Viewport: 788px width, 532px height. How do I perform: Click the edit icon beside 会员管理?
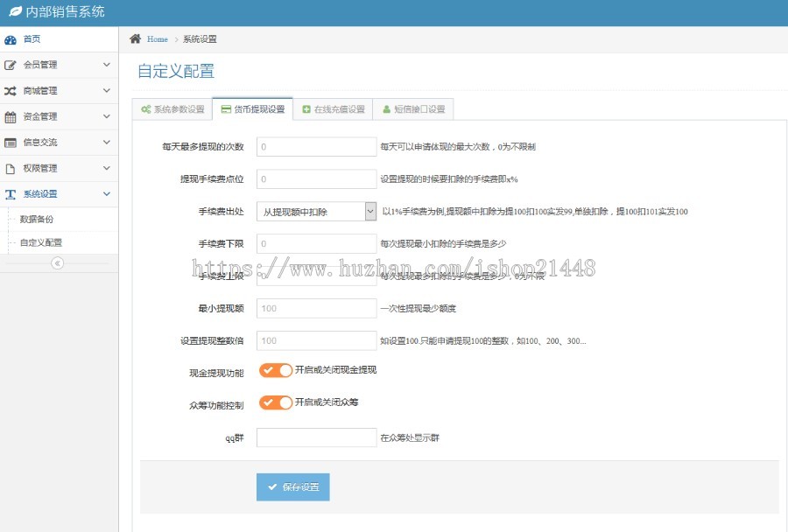pos(11,65)
